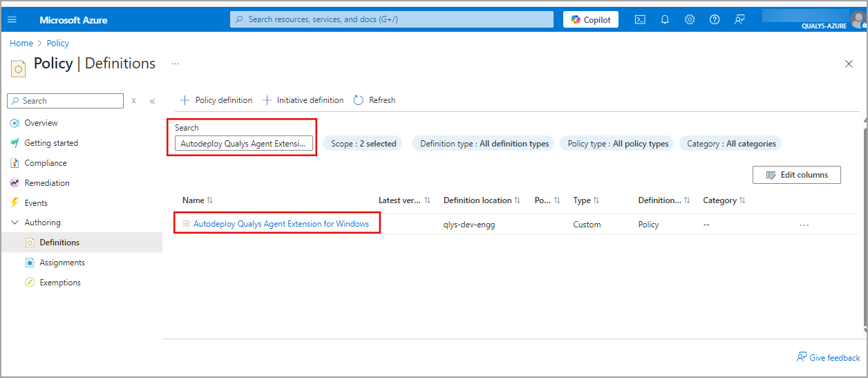Clear the sidebar search with X
Image resolution: width=868 pixels, height=378 pixels.
click(134, 101)
